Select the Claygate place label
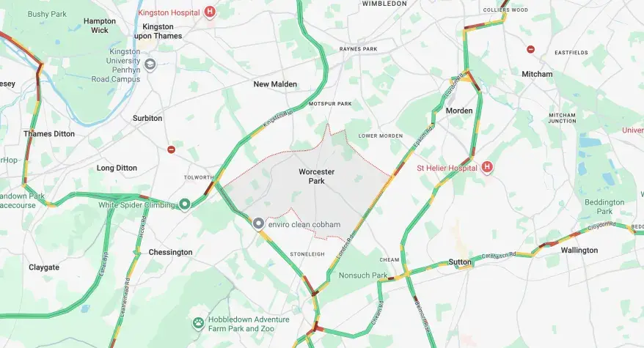This screenshot has width=644, height=348. [44, 267]
